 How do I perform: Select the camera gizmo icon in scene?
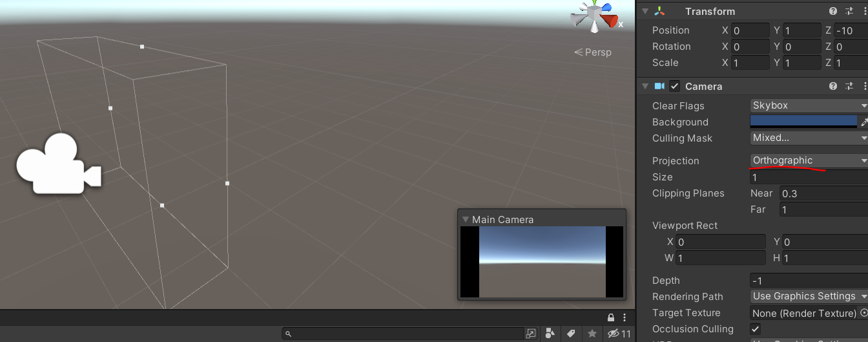tap(58, 164)
